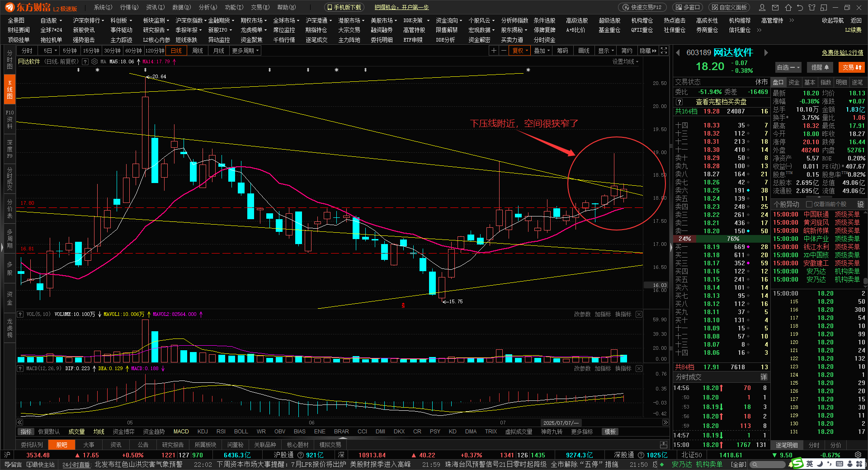The height and width of the screenshot is (470, 868).
Task: Open 自选一 dropdown
Action: coord(788,67)
